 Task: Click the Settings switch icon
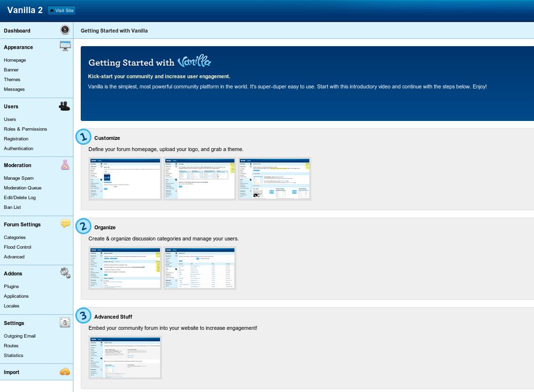(65, 323)
